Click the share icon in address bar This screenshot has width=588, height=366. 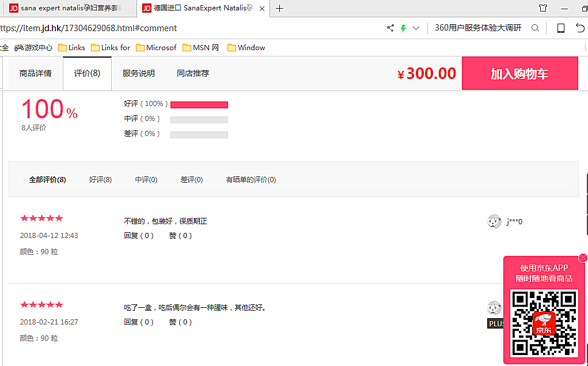pos(390,28)
